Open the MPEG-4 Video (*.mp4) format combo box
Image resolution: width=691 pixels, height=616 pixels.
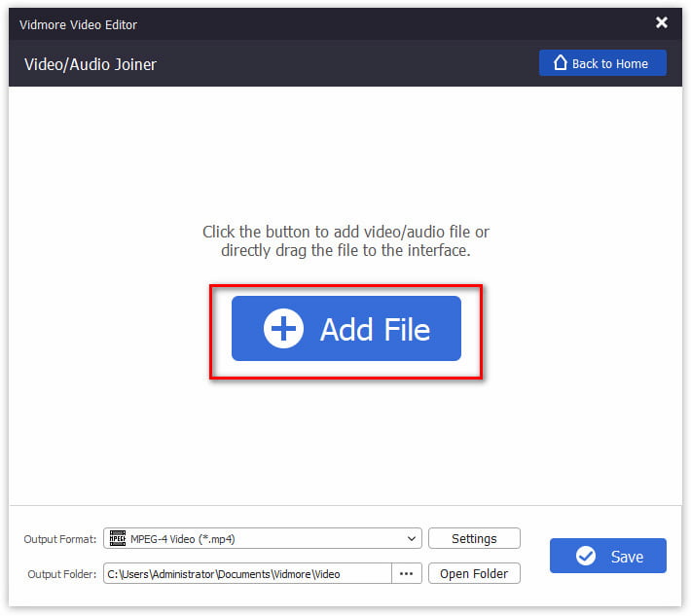[263, 538]
